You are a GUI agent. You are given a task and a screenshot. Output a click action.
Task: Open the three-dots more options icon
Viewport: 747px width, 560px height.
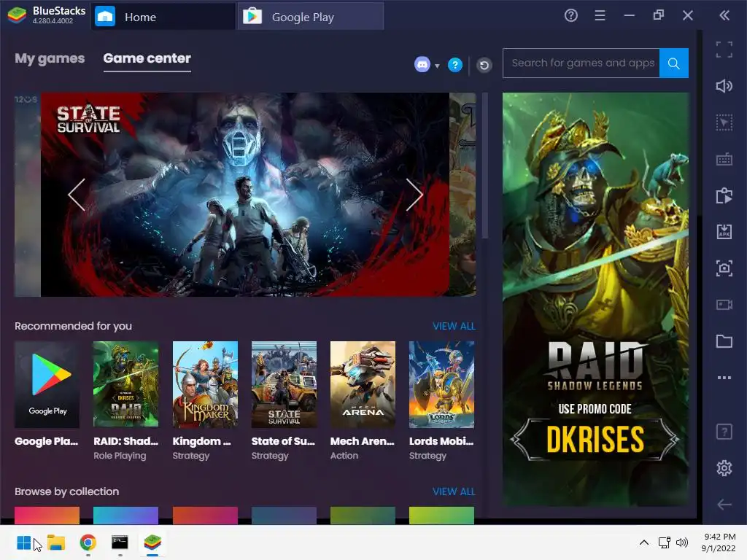724,378
